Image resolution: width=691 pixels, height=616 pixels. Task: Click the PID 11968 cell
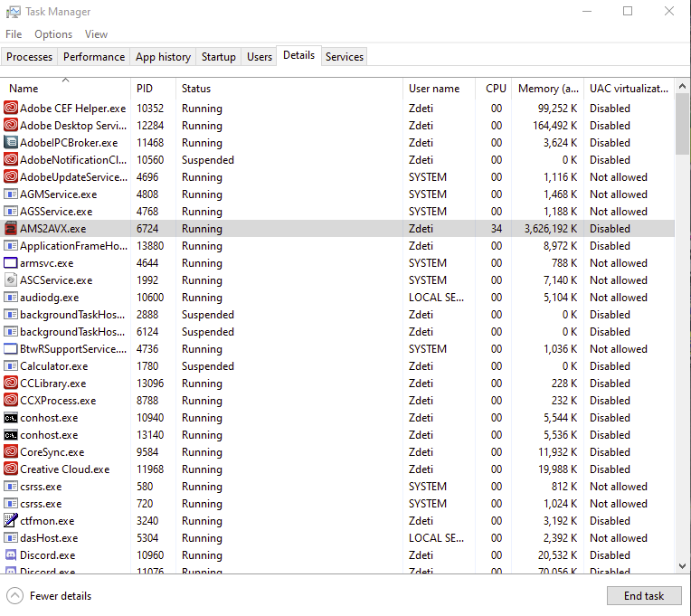(150, 469)
